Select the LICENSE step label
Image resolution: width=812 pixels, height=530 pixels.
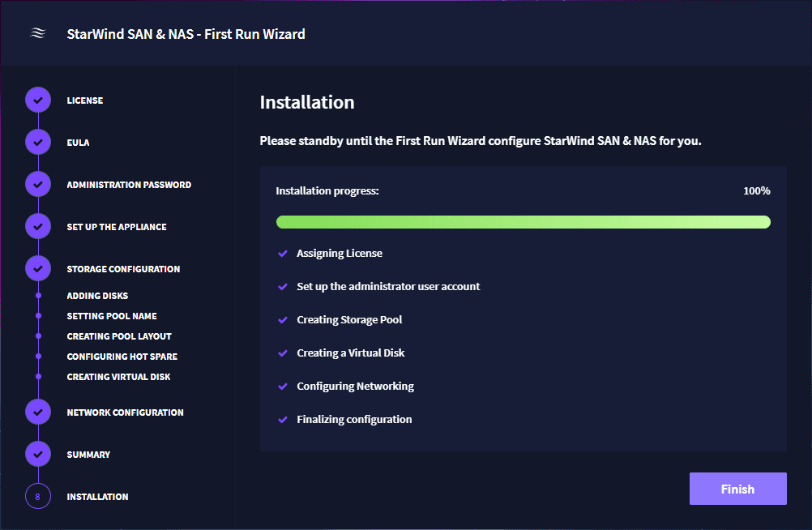[x=85, y=100]
